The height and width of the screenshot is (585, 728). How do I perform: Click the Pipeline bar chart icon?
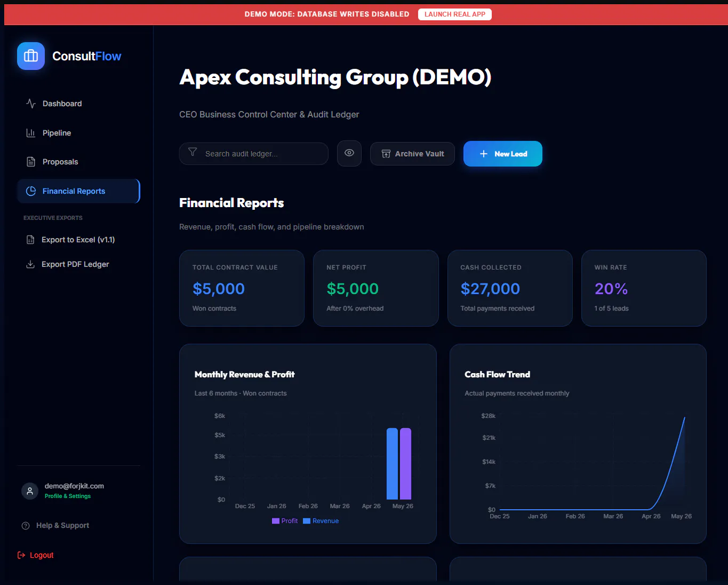(x=31, y=133)
